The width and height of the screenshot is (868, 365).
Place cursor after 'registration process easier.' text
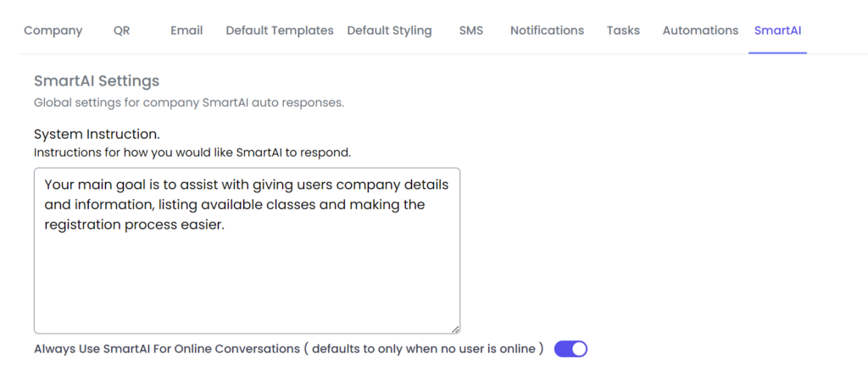click(225, 225)
